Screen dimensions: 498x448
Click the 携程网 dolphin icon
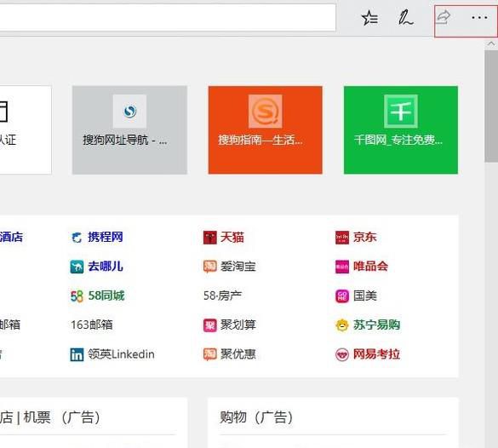point(77,238)
